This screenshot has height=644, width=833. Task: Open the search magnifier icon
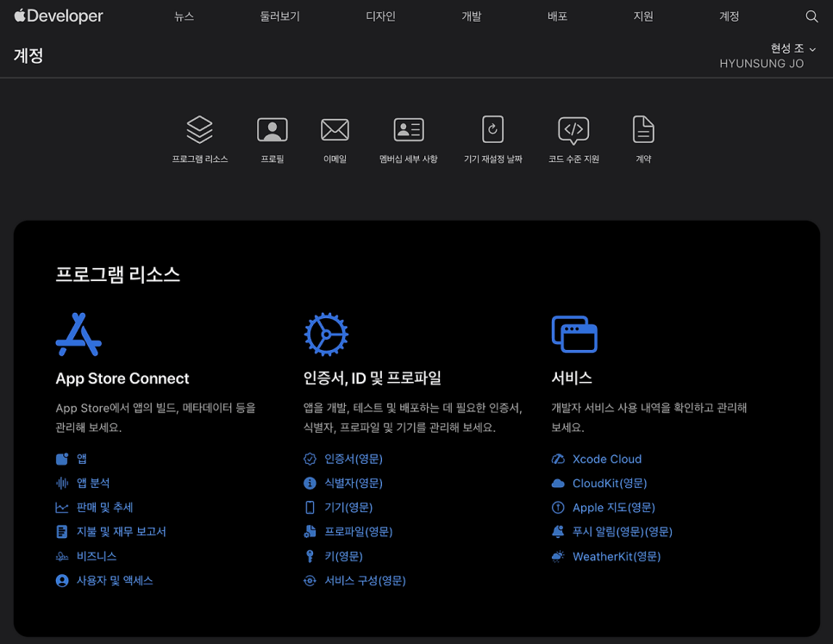[x=811, y=16]
